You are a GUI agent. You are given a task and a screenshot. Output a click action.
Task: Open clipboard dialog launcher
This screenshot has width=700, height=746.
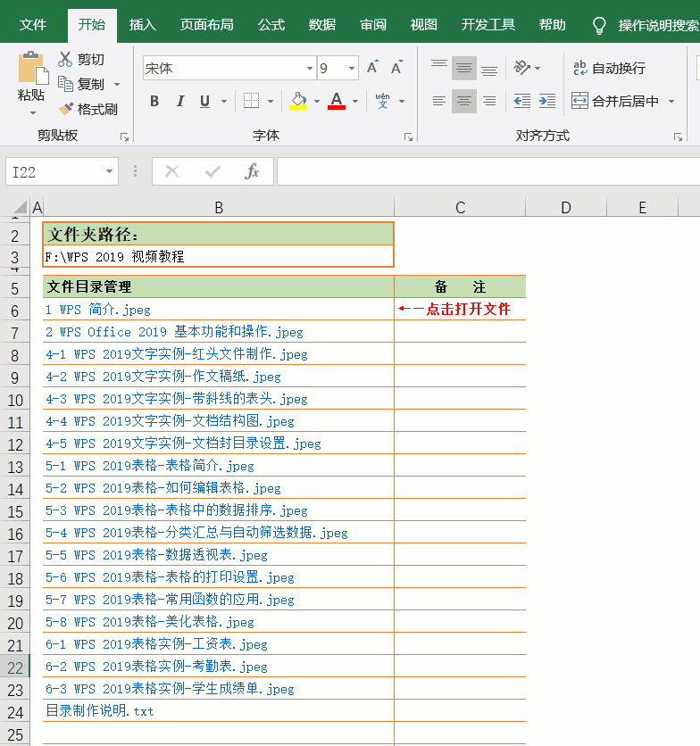click(125, 137)
